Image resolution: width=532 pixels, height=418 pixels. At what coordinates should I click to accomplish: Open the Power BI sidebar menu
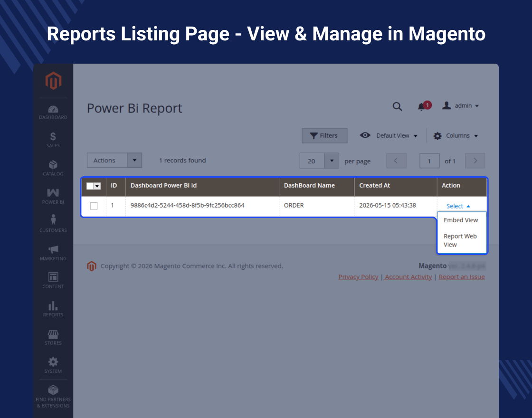(53, 197)
